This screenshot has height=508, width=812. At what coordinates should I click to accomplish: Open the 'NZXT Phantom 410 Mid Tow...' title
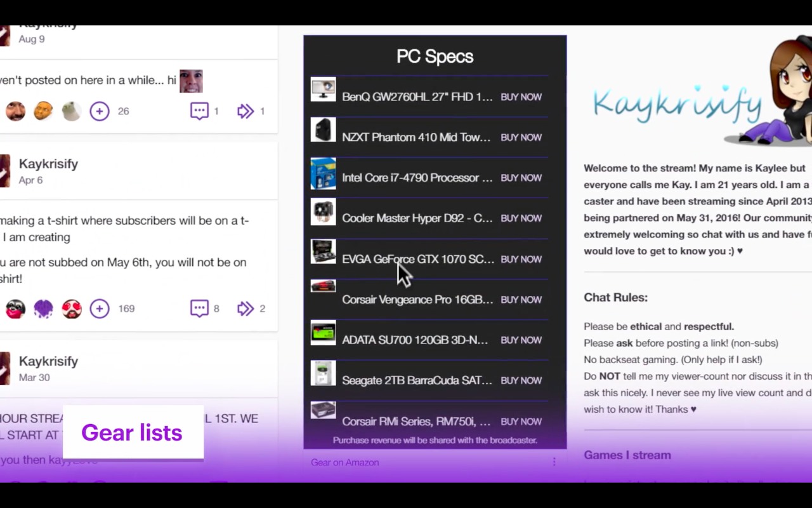pos(416,137)
